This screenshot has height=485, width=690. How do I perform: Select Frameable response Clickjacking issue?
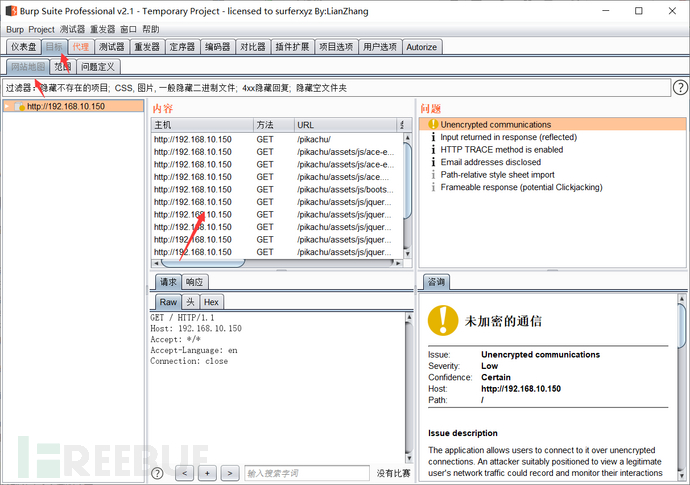coord(552,187)
